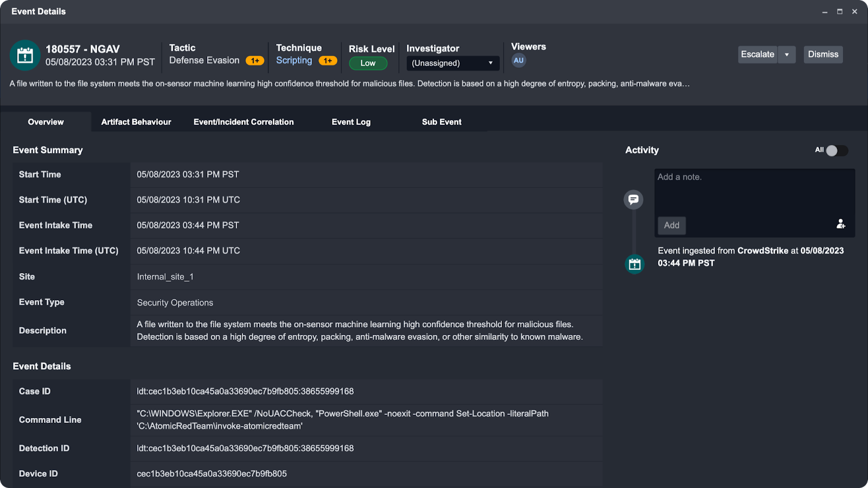The height and width of the screenshot is (488, 868).
Task: Open the Event/Incident Correlation tab
Action: (244, 122)
